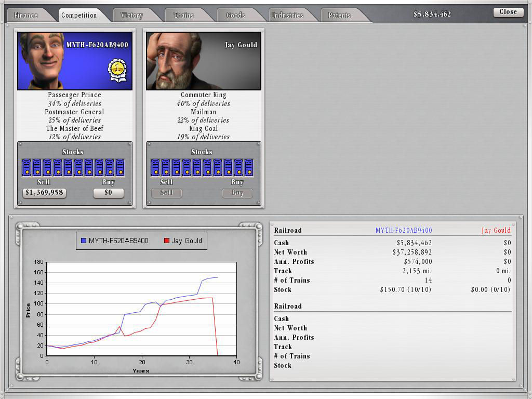
Task: Select the Competition tab
Action: pyautogui.click(x=79, y=15)
